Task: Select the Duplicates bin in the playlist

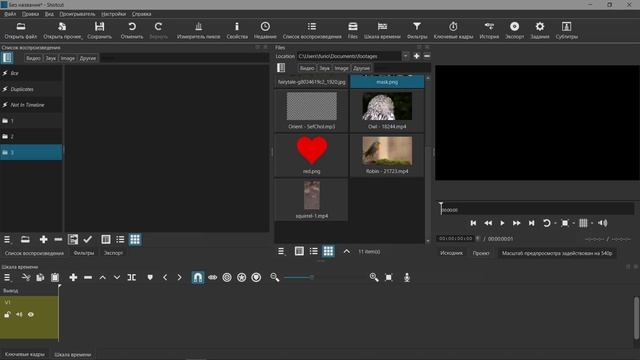Action: (31, 89)
